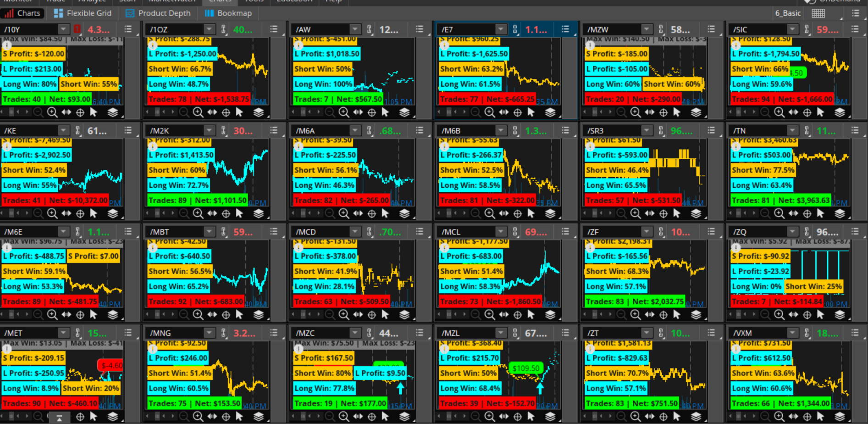The height and width of the screenshot is (424, 868).
Task: Toggle symbol link for /VXM chart
Action: click(807, 333)
